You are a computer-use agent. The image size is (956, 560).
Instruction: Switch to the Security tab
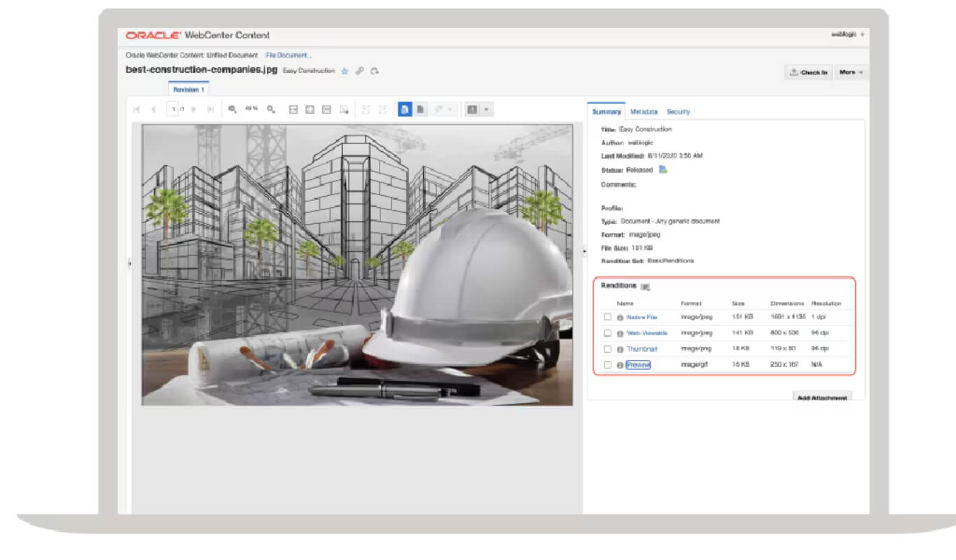678,112
